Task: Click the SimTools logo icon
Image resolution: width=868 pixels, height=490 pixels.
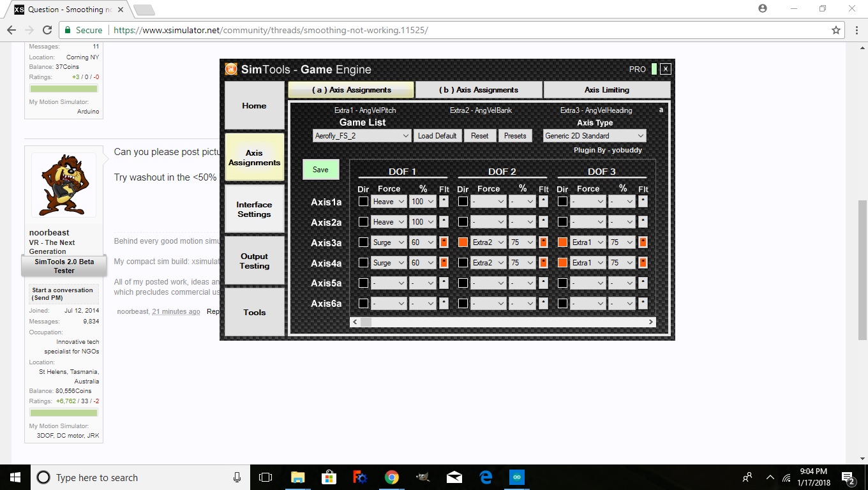Action: coord(231,69)
